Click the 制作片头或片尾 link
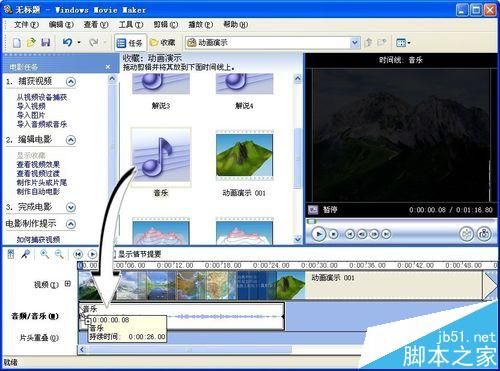 [42, 182]
